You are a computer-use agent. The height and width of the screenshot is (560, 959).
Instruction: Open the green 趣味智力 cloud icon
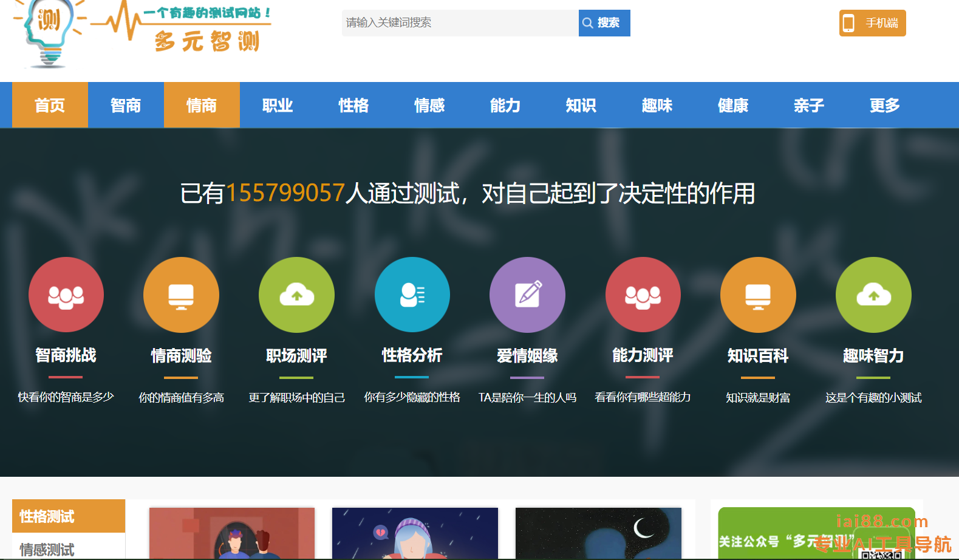coord(873,295)
